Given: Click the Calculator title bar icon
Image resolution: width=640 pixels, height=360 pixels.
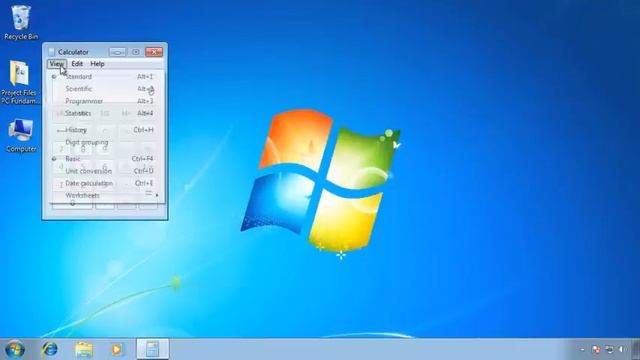Looking at the screenshot, I should point(51,52).
